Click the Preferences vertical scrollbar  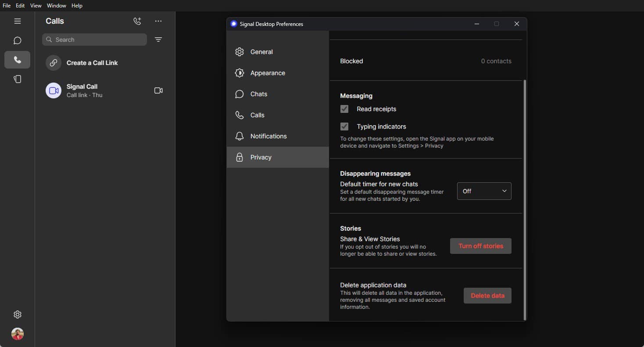click(x=525, y=200)
